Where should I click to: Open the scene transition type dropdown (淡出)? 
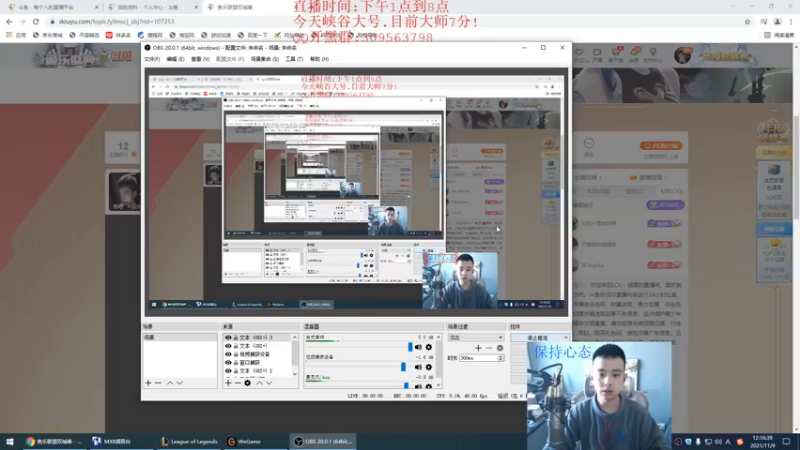coord(476,337)
